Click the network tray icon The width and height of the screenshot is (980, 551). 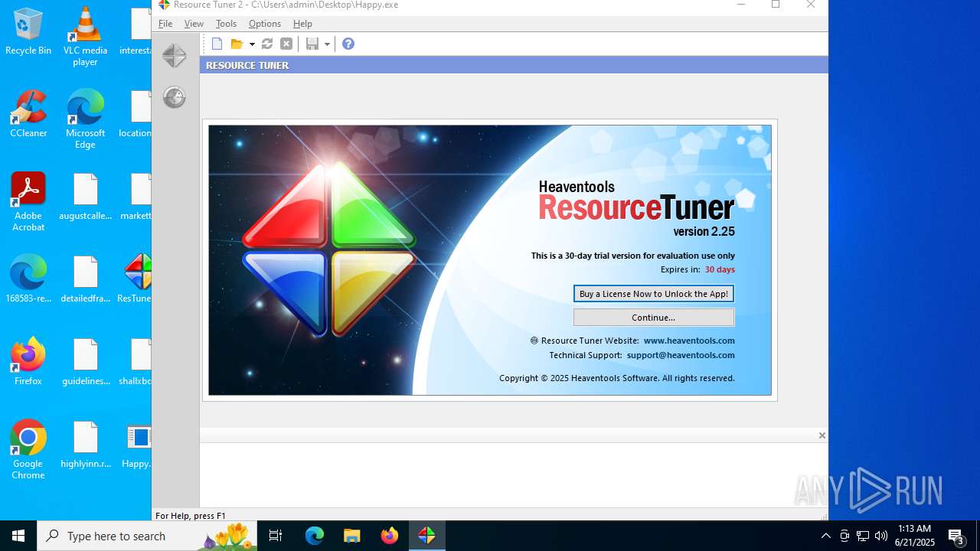pos(863,536)
